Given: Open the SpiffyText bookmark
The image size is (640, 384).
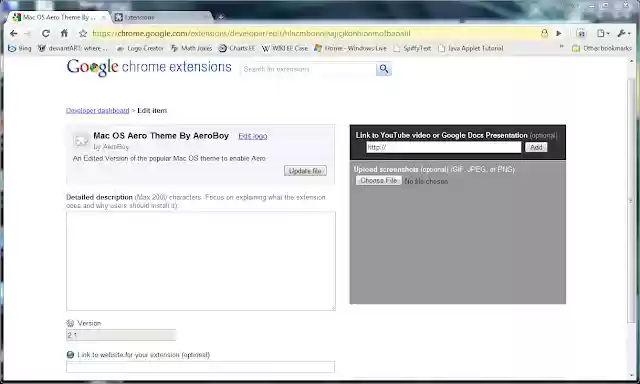Looking at the screenshot, I should (x=412, y=48).
